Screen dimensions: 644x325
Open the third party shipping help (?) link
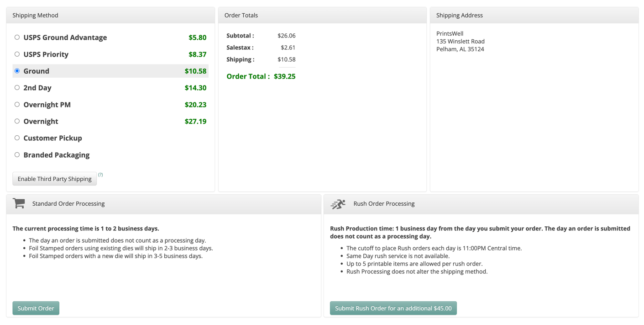pyautogui.click(x=100, y=175)
